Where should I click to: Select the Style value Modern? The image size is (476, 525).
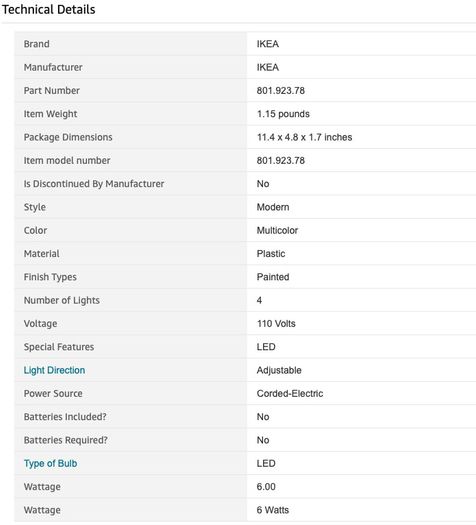click(273, 207)
